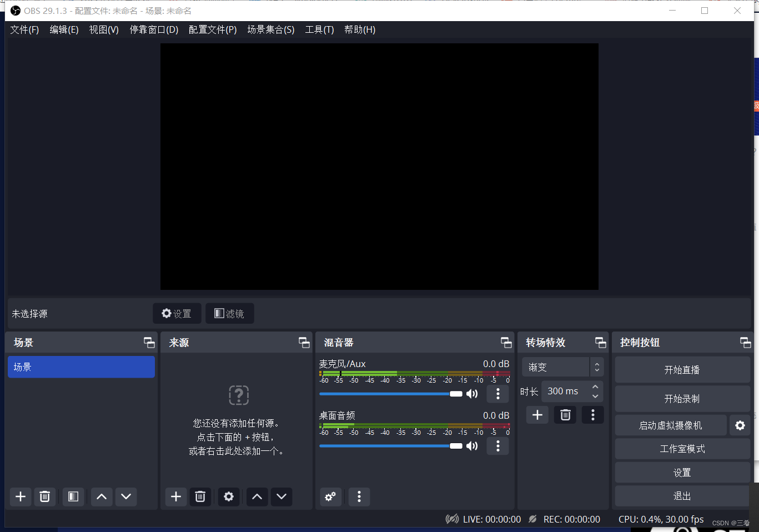
Task: Click 退出 to exit OBS
Action: point(682,496)
